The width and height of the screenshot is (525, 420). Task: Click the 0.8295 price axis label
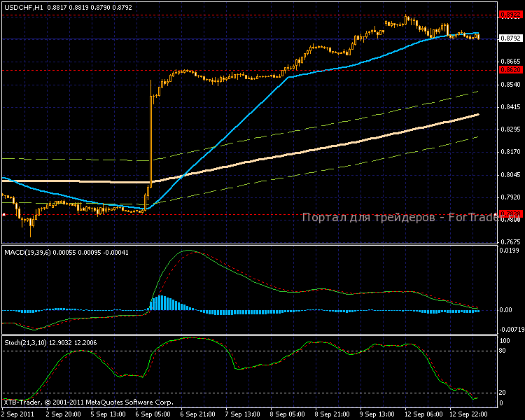point(510,129)
